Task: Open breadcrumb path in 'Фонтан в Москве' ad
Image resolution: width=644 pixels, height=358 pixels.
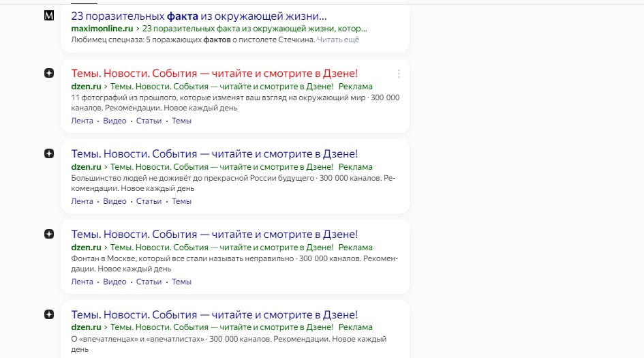Action: click(221, 248)
